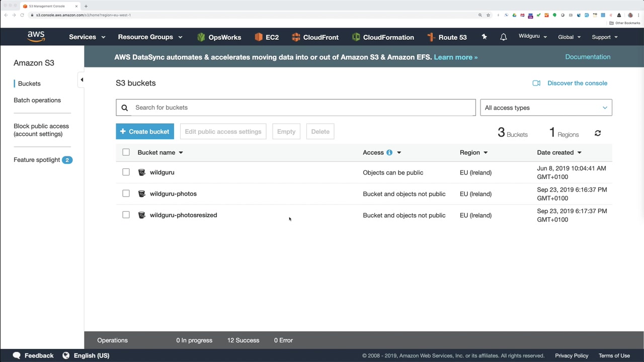Viewport: 644px width, 362px height.
Task: Change language from English (US)
Action: click(x=86, y=355)
